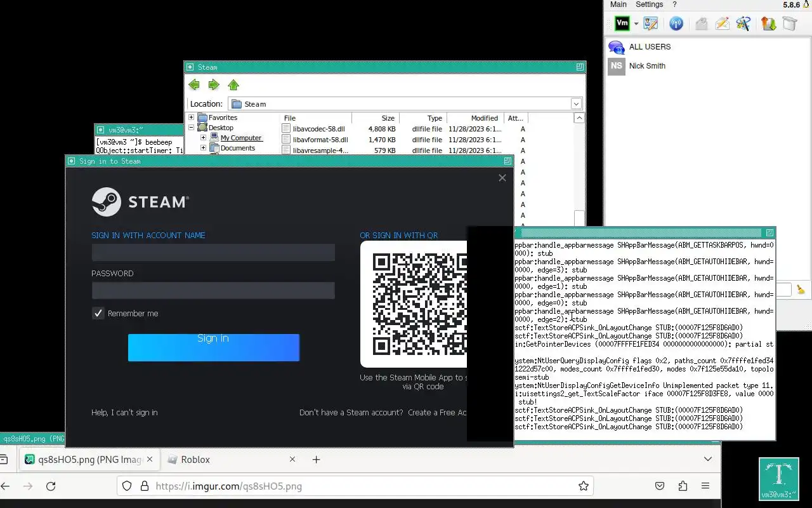Click the group chat wand icon in BeeBEEP
The image size is (812, 508).
tap(743, 23)
